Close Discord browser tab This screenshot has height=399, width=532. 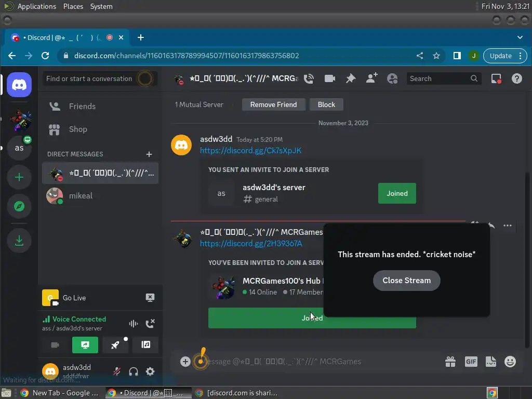121,37
